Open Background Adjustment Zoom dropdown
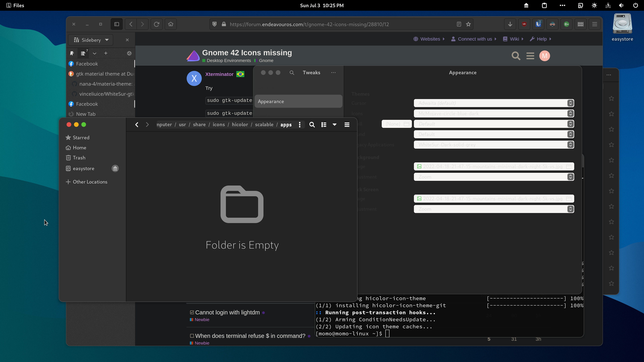Screen dimensions: 644x362 [x=494, y=177]
